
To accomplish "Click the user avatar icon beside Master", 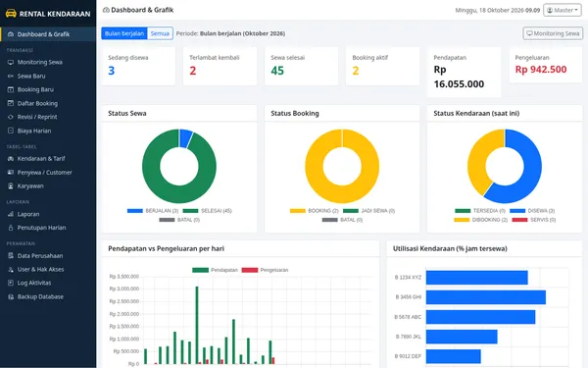I will (x=550, y=10).
